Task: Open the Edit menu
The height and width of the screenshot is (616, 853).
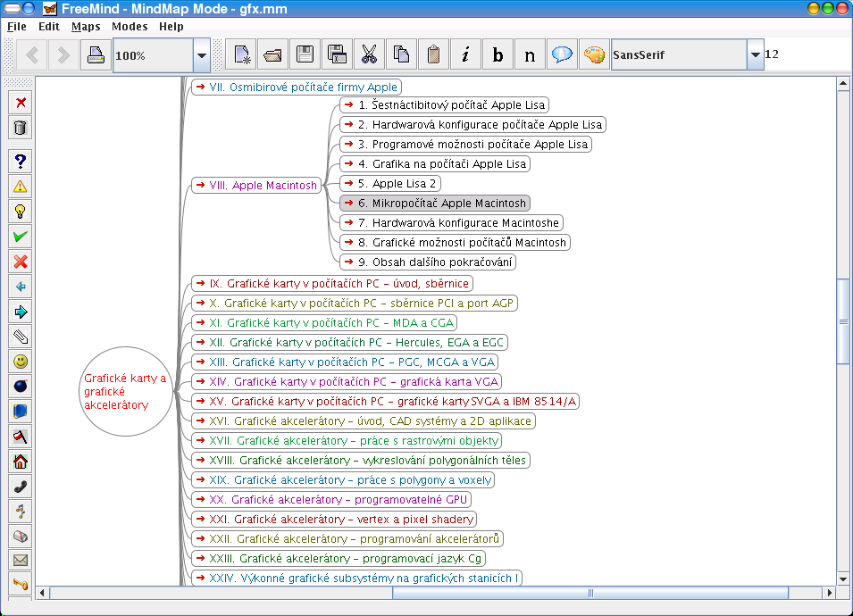Action: (49, 26)
